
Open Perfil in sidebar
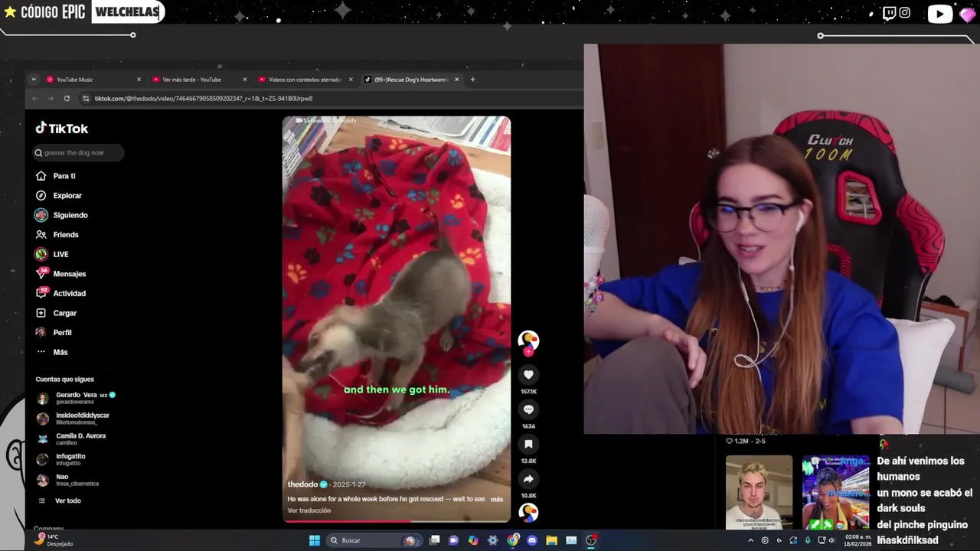tap(54, 332)
